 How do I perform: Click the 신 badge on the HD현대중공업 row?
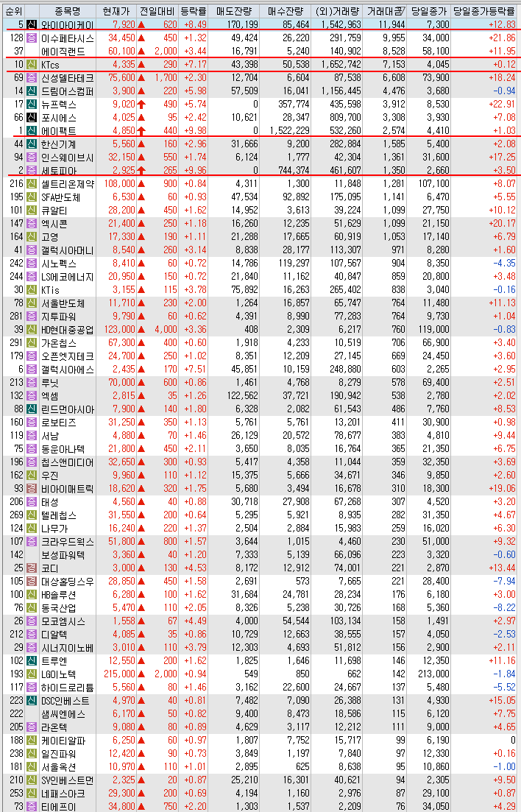click(x=32, y=329)
